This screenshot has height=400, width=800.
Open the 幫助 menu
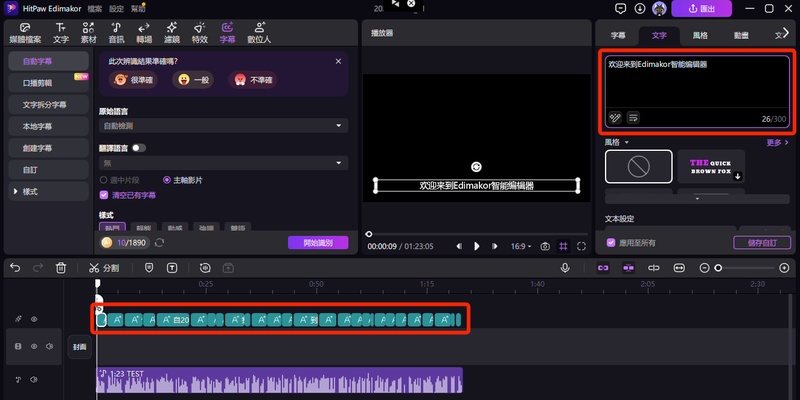138,9
